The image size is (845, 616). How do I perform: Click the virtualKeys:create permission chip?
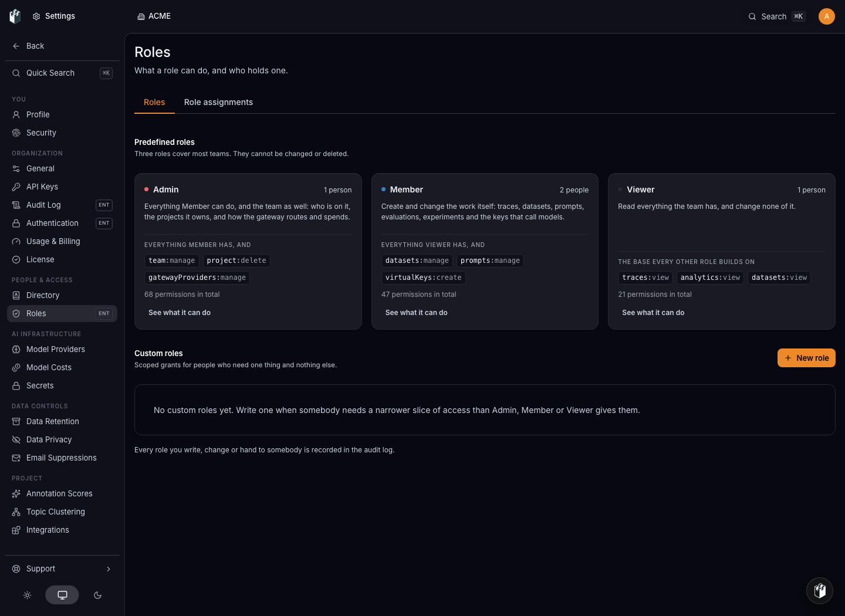point(424,277)
